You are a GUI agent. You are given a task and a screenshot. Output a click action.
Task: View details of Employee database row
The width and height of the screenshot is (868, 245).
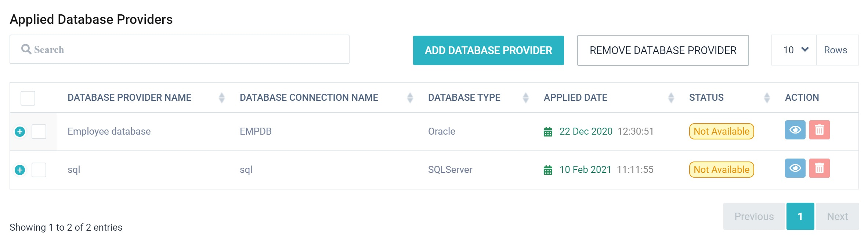(795, 130)
